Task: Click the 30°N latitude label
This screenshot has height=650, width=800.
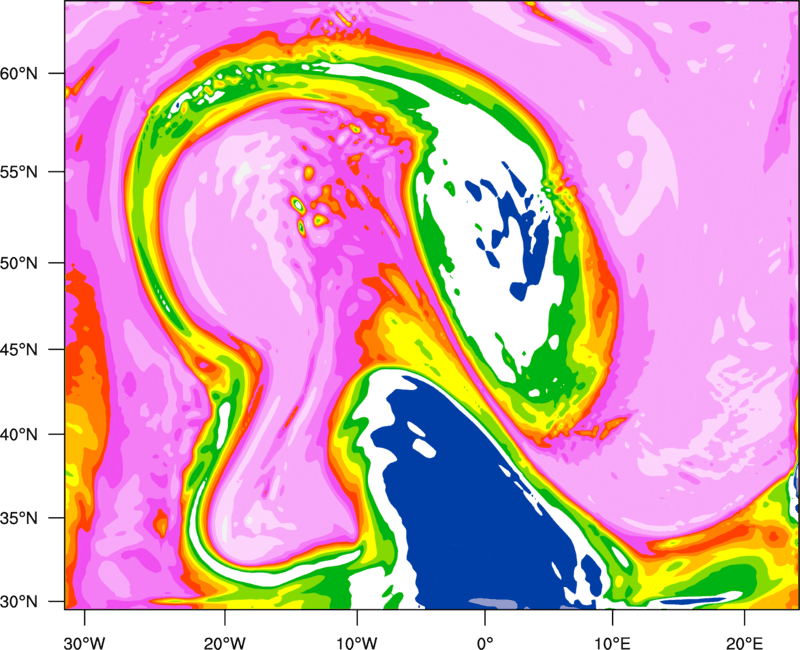Action: (x=19, y=602)
